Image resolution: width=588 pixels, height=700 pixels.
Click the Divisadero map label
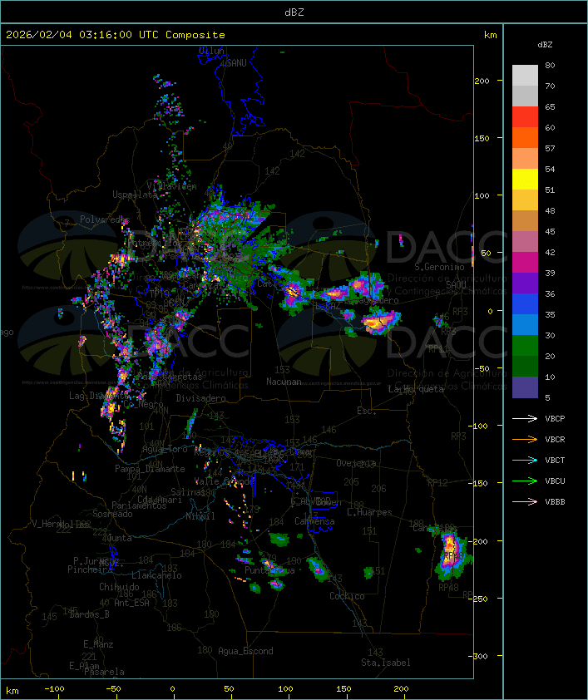tap(201, 397)
